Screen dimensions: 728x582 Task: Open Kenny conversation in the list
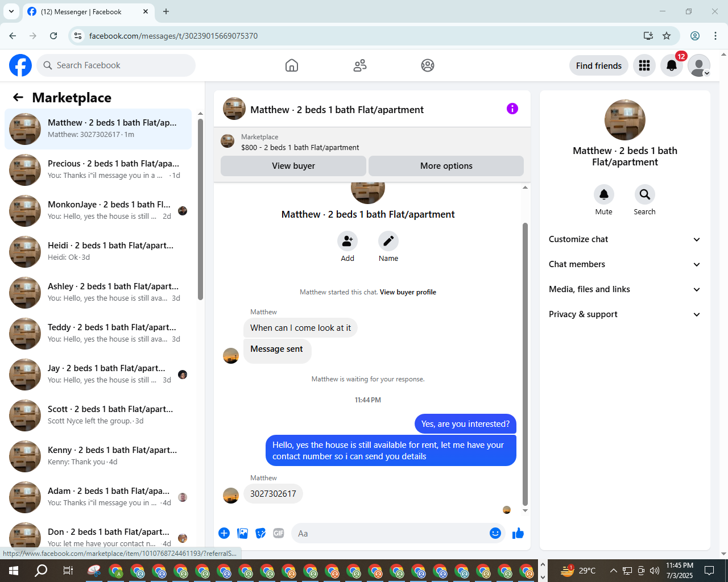point(98,456)
